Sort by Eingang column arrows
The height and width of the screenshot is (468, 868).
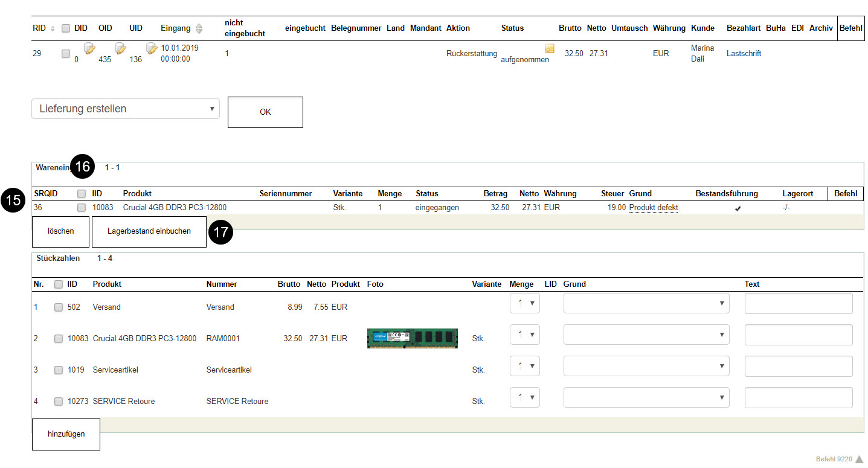[x=199, y=28]
